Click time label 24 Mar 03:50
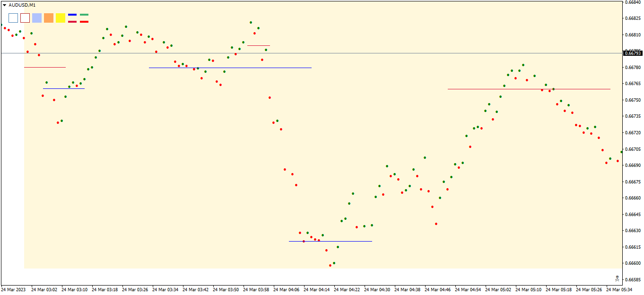The height and width of the screenshot is (295, 644). tap(226, 289)
